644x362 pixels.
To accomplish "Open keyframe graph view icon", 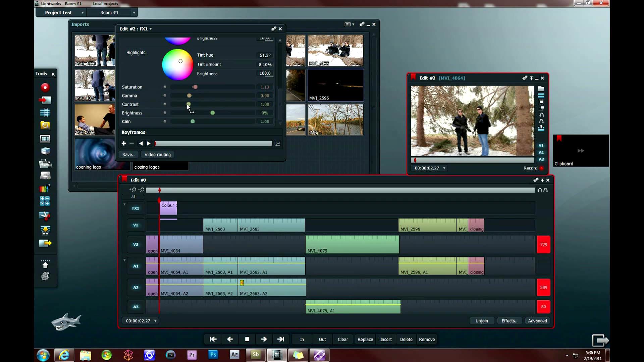I will coord(278,144).
